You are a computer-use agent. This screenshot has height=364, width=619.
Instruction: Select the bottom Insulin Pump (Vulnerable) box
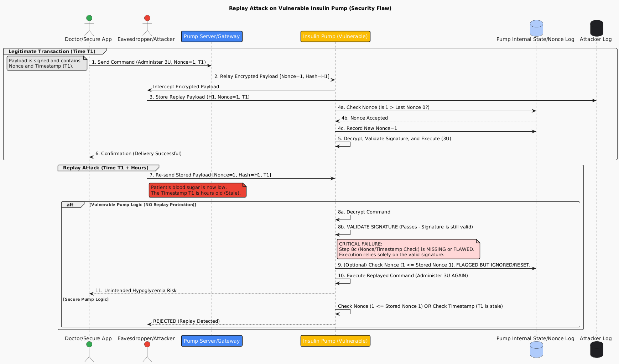click(335, 341)
